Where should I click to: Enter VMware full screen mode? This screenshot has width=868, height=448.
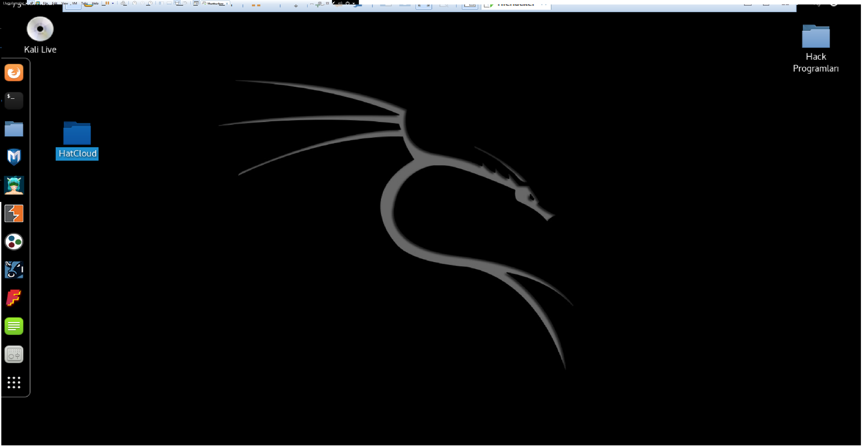click(x=177, y=3)
